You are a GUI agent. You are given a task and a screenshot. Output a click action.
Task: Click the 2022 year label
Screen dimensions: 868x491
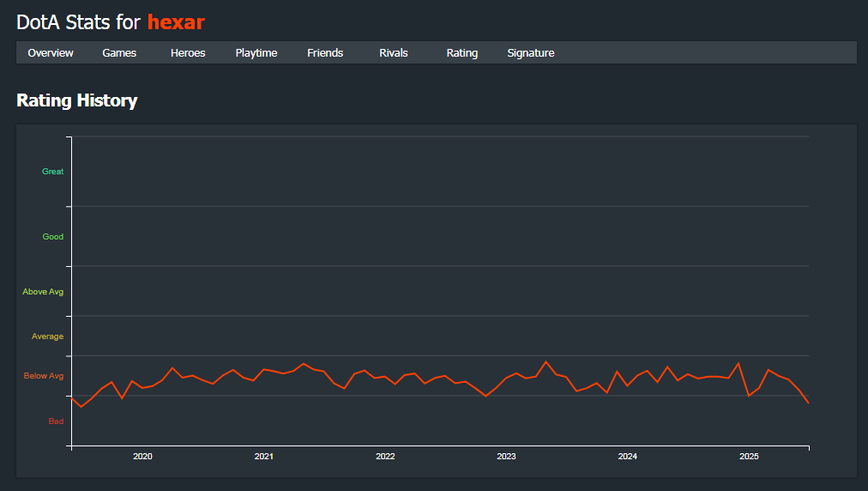385,456
